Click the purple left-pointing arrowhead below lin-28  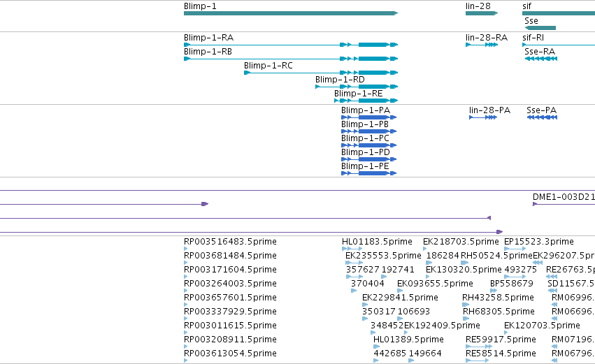tap(489, 218)
